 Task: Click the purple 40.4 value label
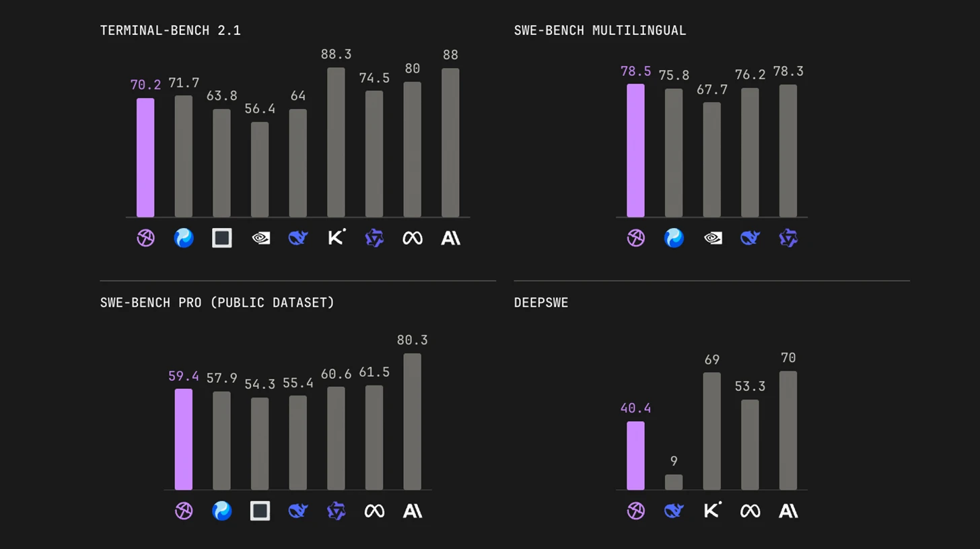click(635, 408)
